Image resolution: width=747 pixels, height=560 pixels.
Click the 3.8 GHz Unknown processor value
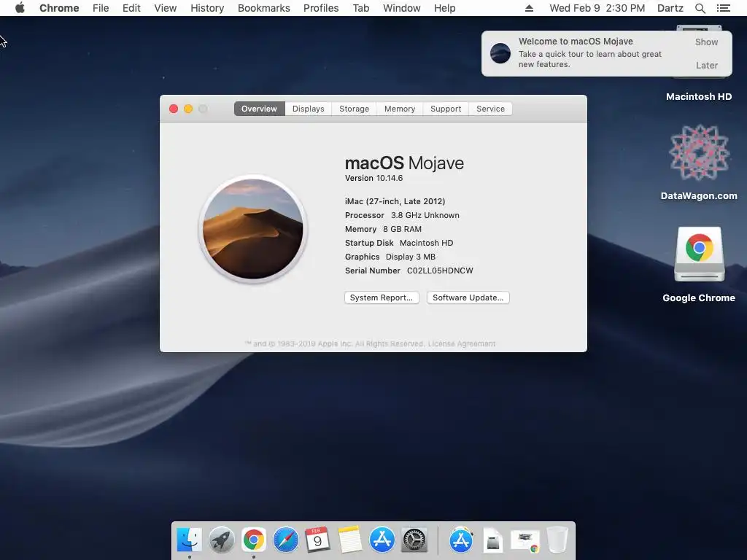[425, 215]
